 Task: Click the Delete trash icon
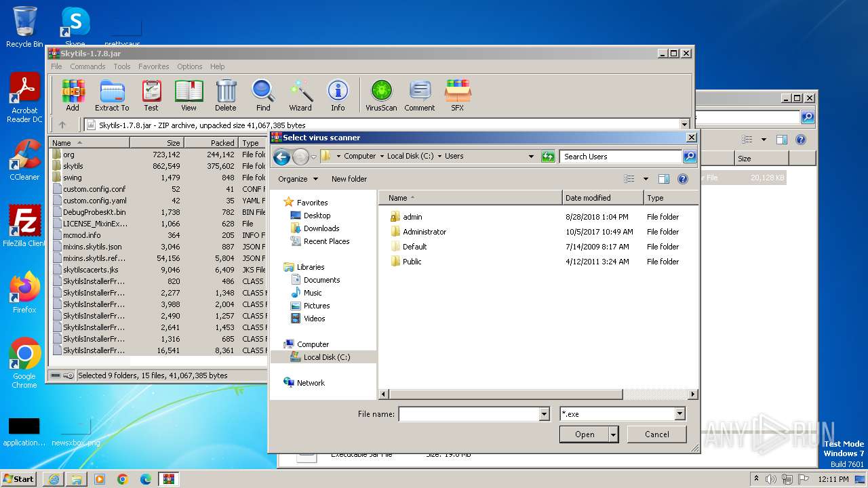pos(226,95)
